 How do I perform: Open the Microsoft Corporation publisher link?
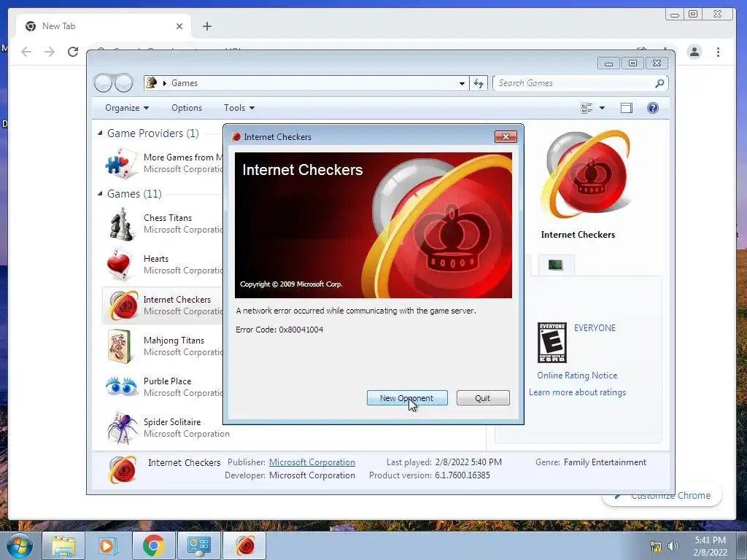tap(312, 462)
